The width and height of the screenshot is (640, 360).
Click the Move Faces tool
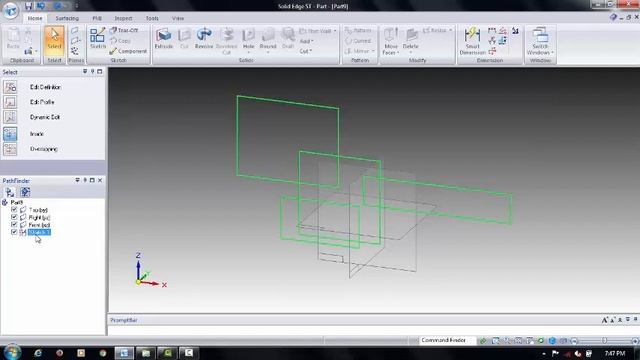(x=391, y=41)
